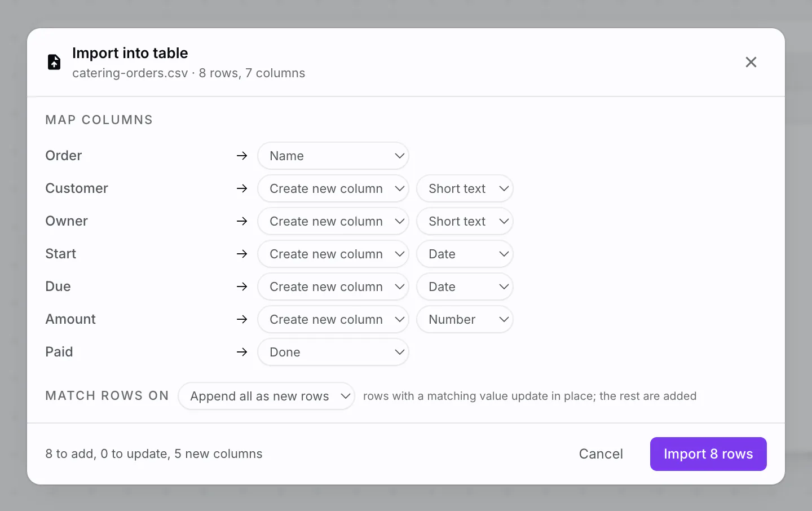This screenshot has height=511, width=812.
Task: Click the Start source column label
Action: (61, 254)
